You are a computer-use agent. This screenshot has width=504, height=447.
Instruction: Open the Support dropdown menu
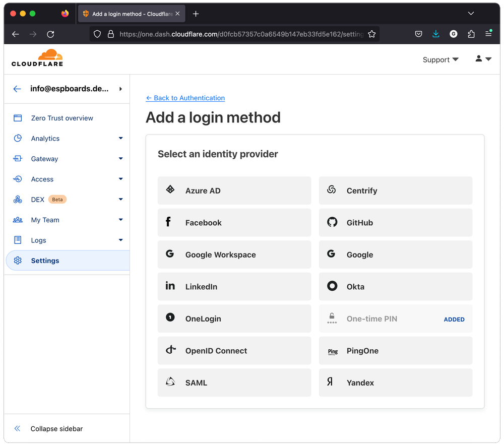coord(440,59)
